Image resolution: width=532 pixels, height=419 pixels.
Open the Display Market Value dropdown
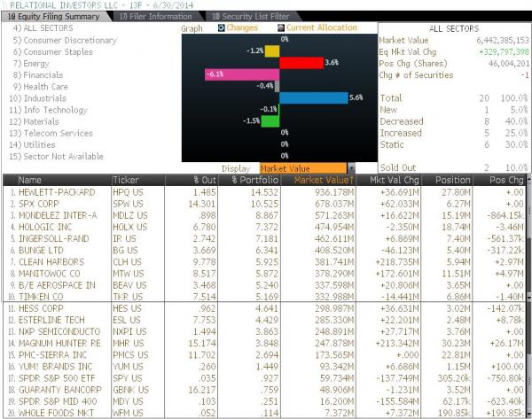307,168
